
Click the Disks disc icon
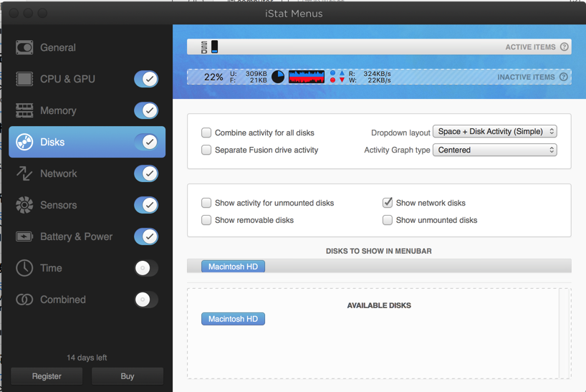click(x=24, y=142)
